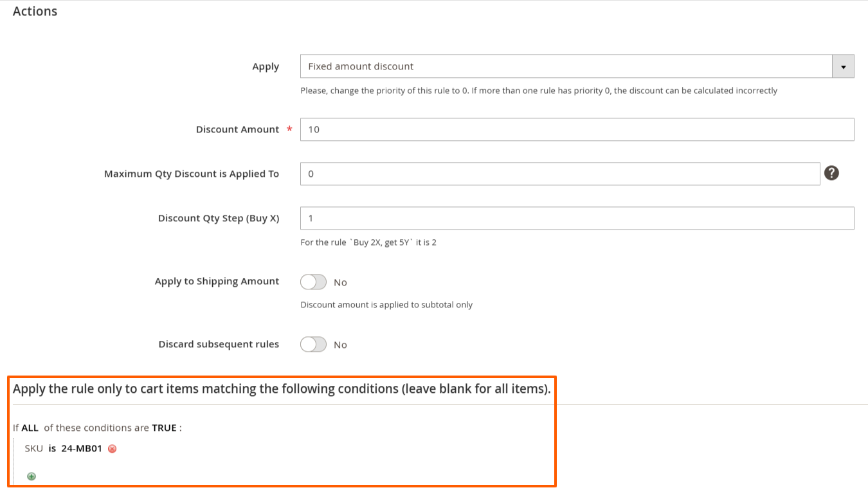Image resolution: width=868 pixels, height=490 pixels.
Task: Add a new condition with green plus
Action: (x=32, y=476)
